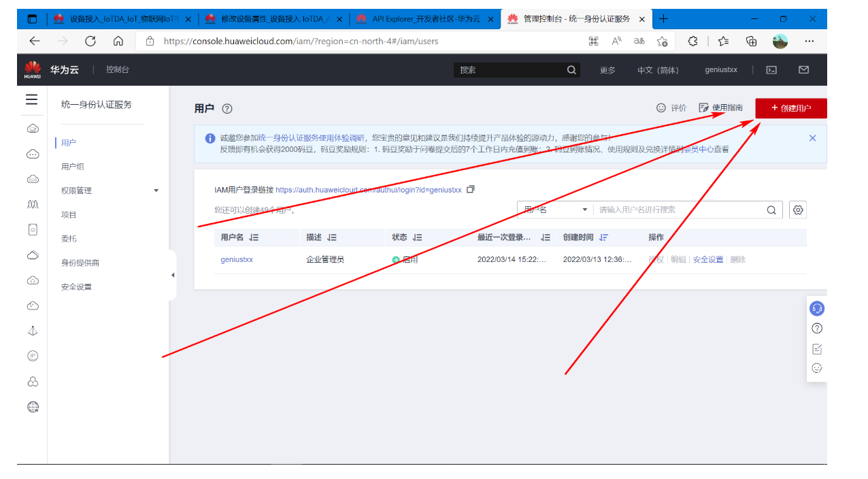Sort table by 描述 column
This screenshot has width=868, height=479.
click(x=332, y=237)
